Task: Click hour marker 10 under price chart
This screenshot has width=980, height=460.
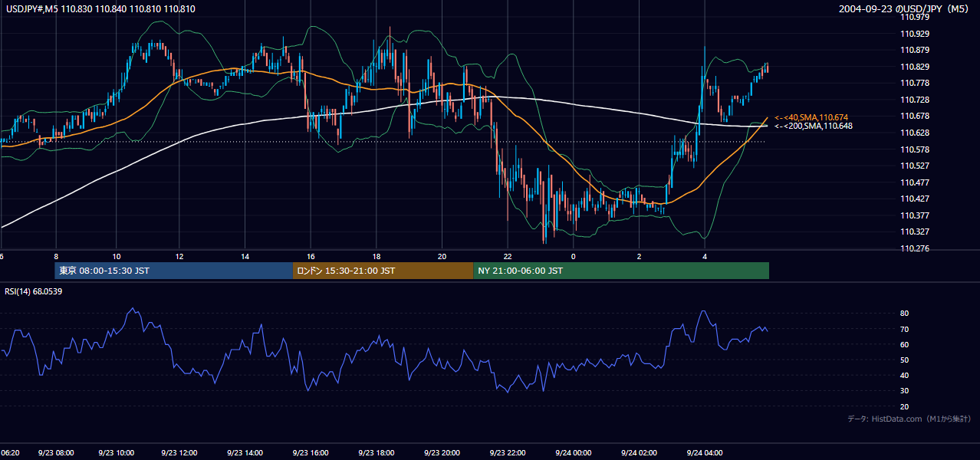Action: click(116, 256)
